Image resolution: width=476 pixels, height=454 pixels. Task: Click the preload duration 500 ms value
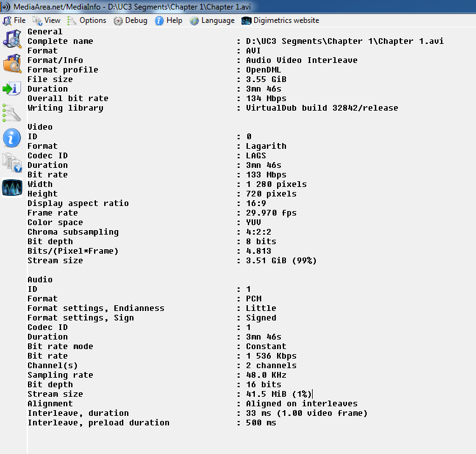click(x=261, y=423)
